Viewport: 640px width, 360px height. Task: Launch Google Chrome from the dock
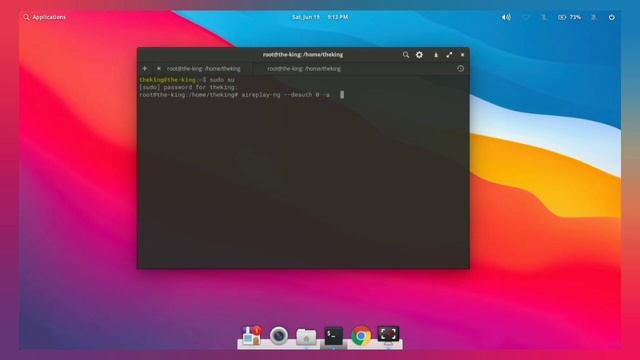coord(361,336)
